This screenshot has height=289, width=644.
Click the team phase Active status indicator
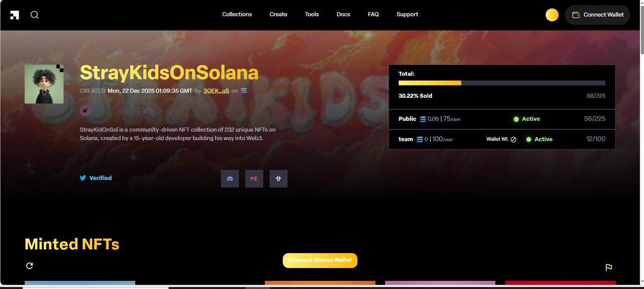tap(539, 139)
